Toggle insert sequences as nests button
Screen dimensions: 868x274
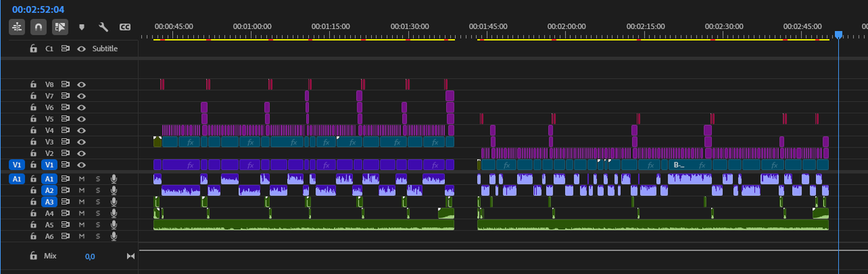click(17, 27)
